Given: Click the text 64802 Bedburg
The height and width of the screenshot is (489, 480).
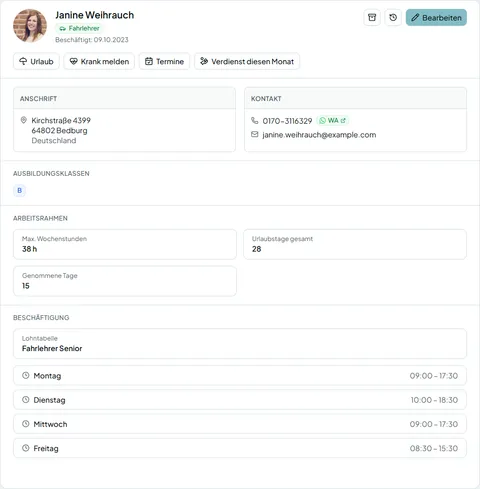Looking at the screenshot, I should click(x=59, y=130).
